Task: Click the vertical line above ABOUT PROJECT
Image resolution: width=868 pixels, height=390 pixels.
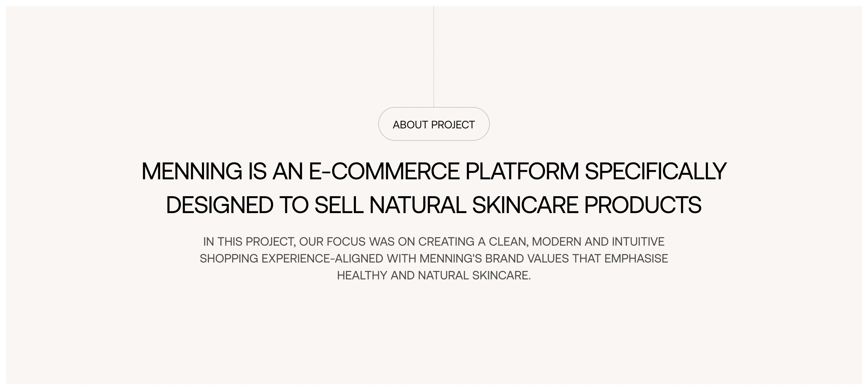Action: 434,57
